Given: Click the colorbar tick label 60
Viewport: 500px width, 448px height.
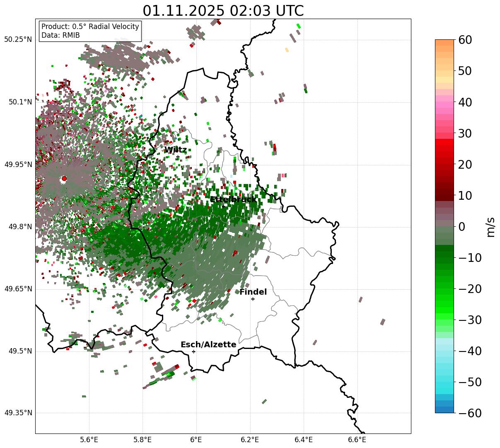Looking at the screenshot, I should click(465, 40).
